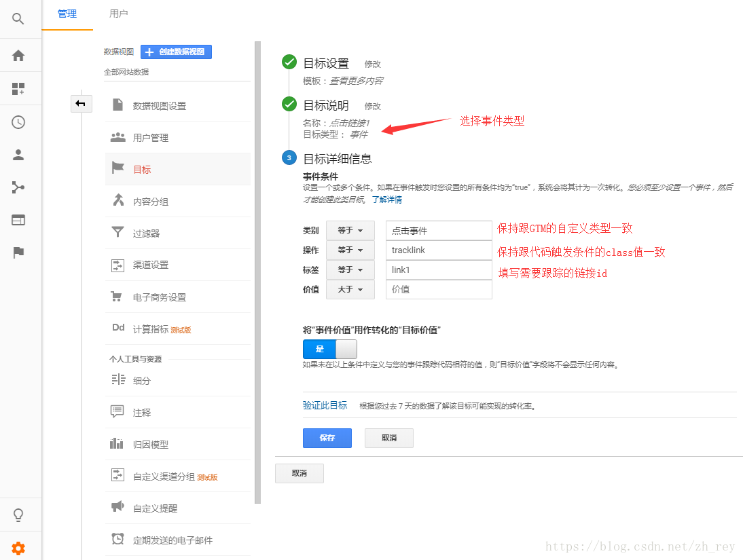Open the Conversions flag icon in sidebar
Viewport: 743px width, 560px height.
tap(18, 253)
